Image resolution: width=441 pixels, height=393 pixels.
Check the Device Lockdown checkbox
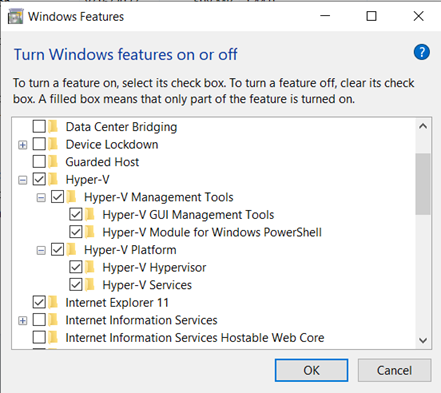point(39,144)
